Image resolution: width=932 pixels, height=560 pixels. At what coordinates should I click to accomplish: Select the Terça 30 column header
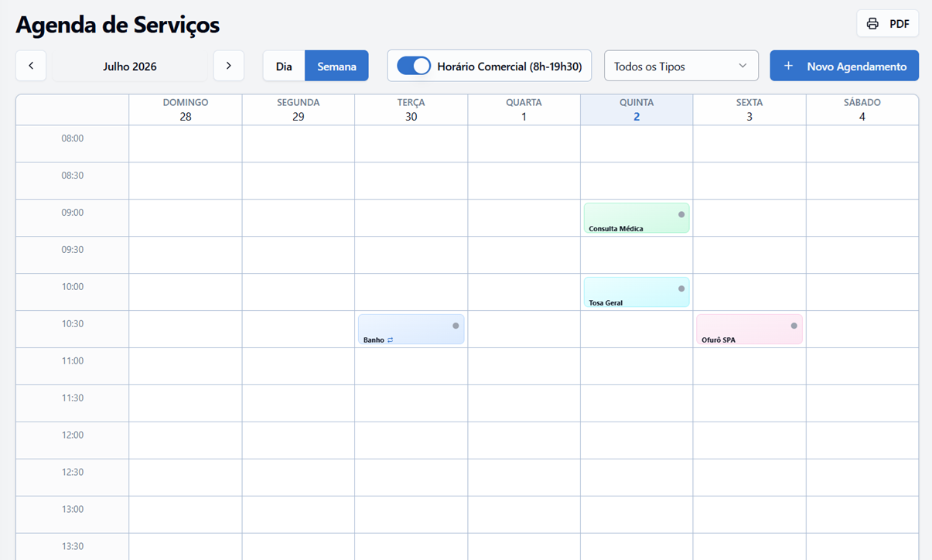click(411, 109)
